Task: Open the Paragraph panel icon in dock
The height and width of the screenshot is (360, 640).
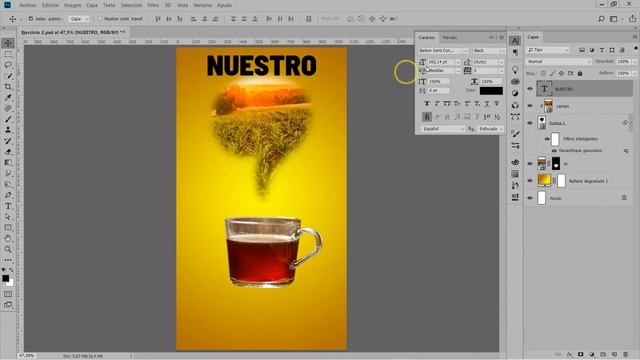Action: tap(515, 52)
